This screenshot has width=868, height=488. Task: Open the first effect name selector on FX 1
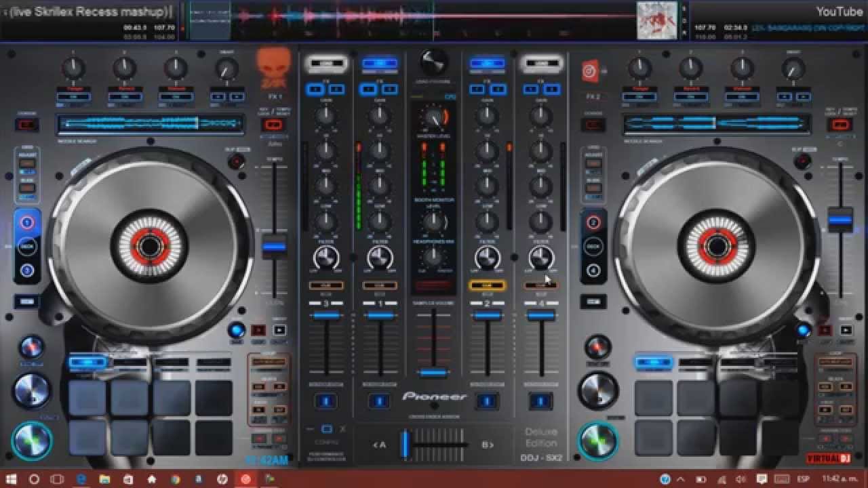[x=73, y=89]
